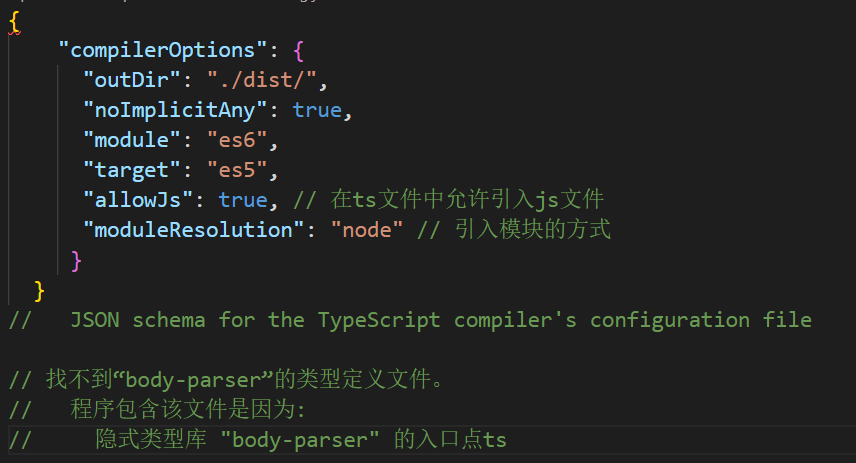Click the JSON schema for TypeScript comment

click(411, 320)
